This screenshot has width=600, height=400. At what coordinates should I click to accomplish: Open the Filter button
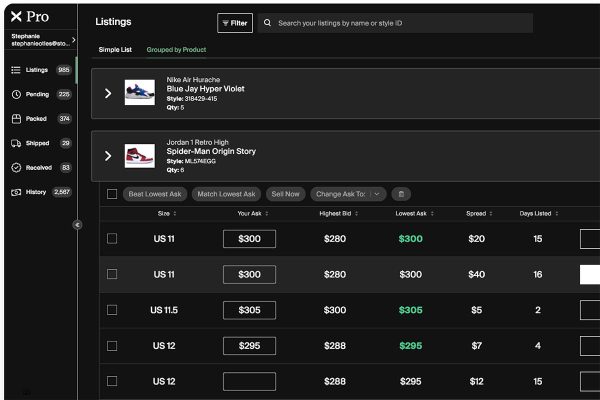(x=235, y=23)
